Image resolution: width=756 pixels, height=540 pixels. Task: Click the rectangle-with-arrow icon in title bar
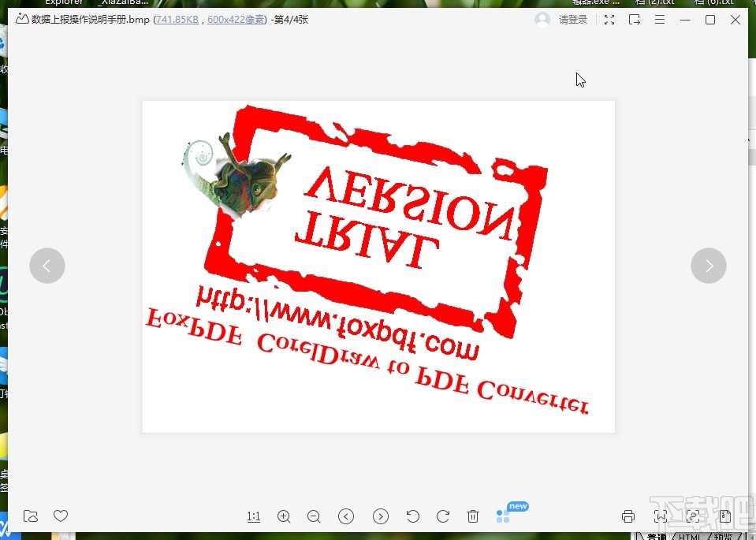click(635, 20)
